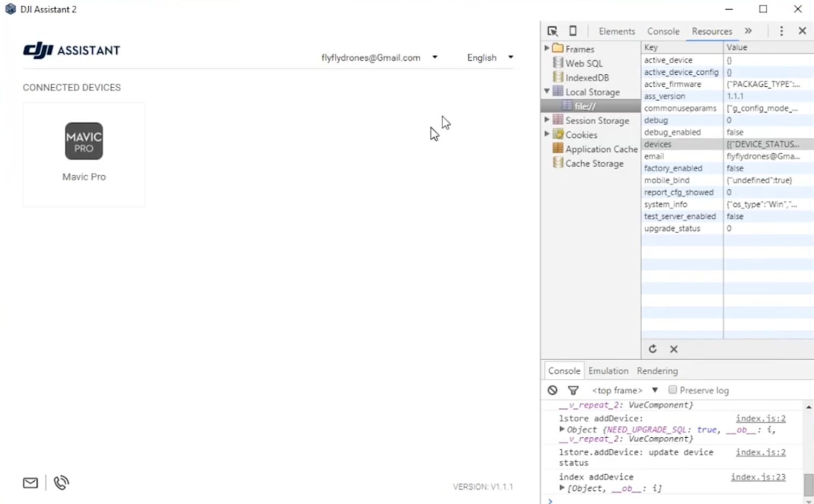Select the Application Cache tree item
This screenshot has height=504, width=814.
pos(601,149)
